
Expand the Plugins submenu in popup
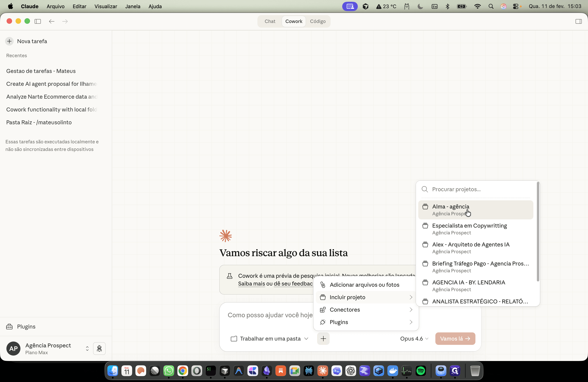pyautogui.click(x=366, y=322)
